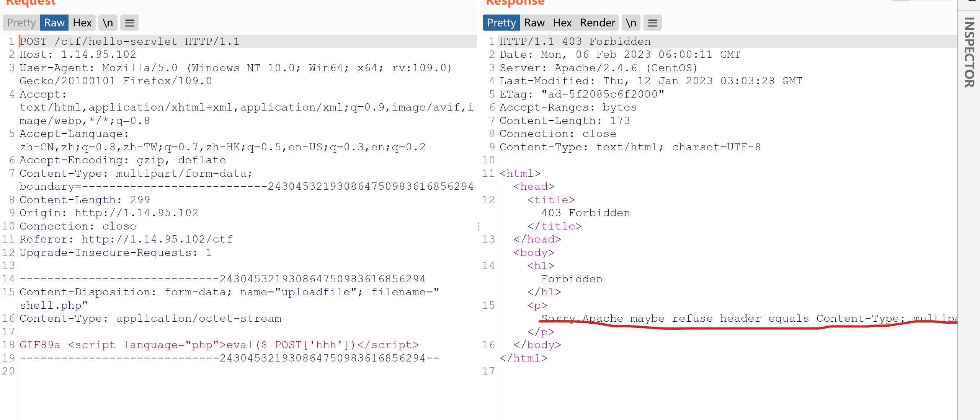Open Request panel hamburger options menu

point(130,23)
